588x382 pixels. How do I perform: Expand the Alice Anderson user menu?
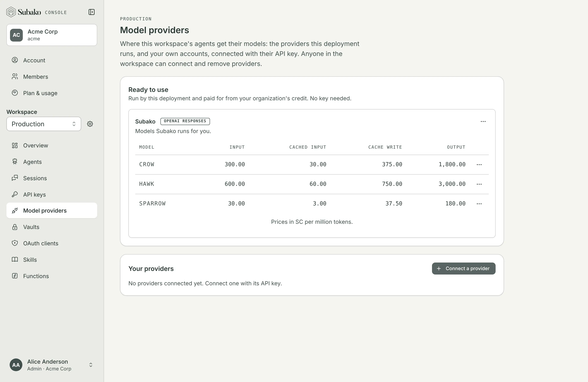click(52, 365)
